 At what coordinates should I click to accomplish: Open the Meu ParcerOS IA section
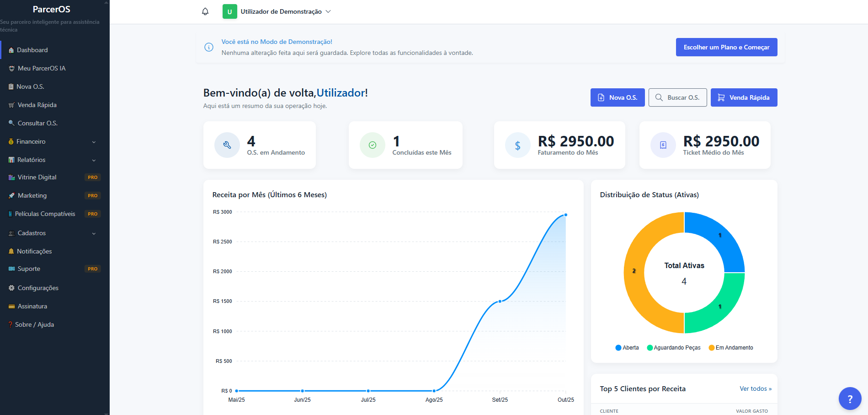coord(42,68)
